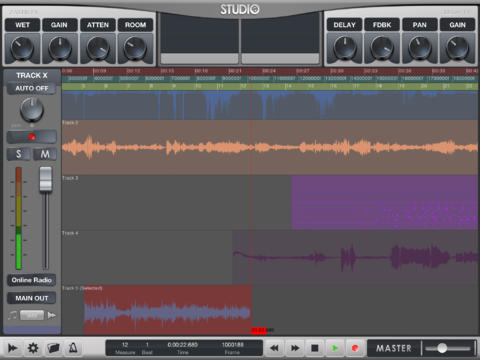Rewind with the double-left arrow button
This screenshot has height=360, width=480.
274,348
